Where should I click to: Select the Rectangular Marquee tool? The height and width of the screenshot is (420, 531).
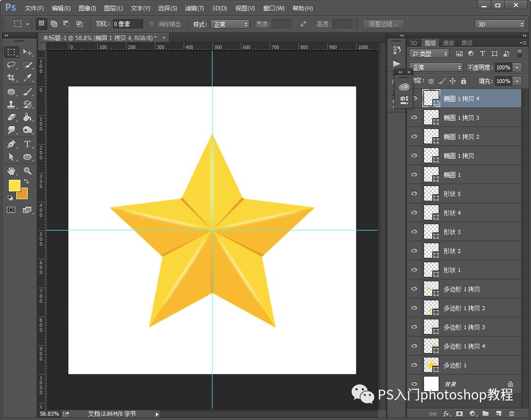tap(11, 52)
